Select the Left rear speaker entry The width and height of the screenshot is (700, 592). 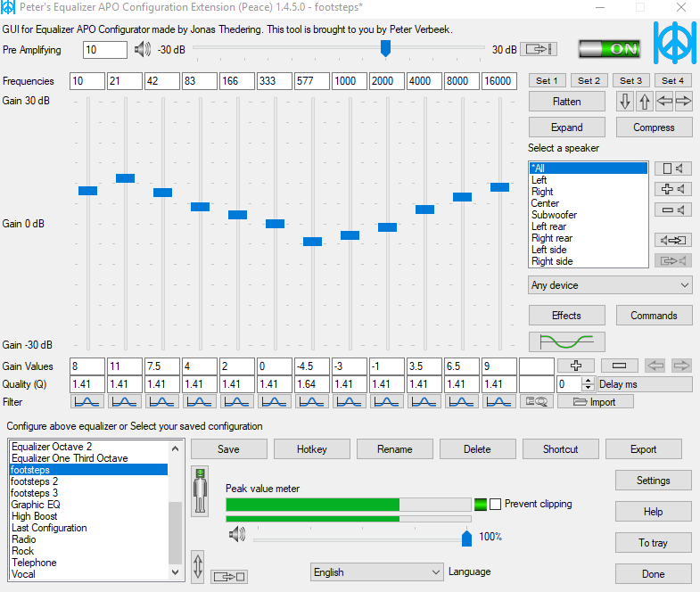589,226
